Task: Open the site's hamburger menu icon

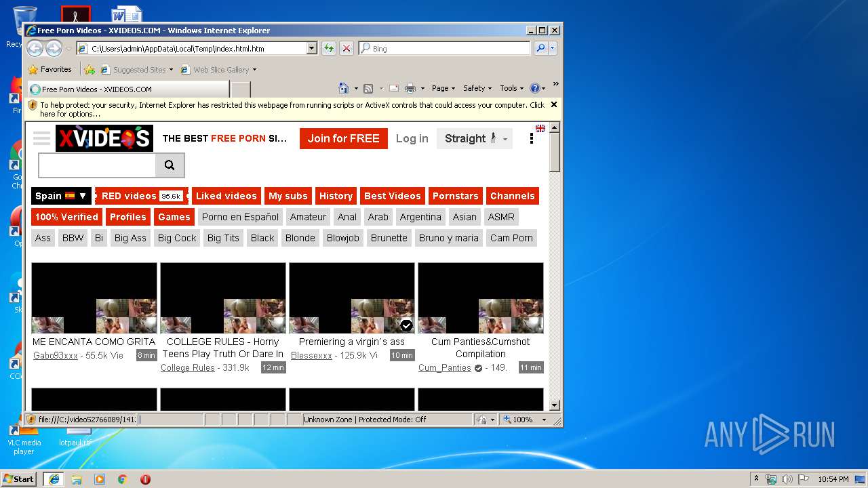Action: tap(42, 138)
